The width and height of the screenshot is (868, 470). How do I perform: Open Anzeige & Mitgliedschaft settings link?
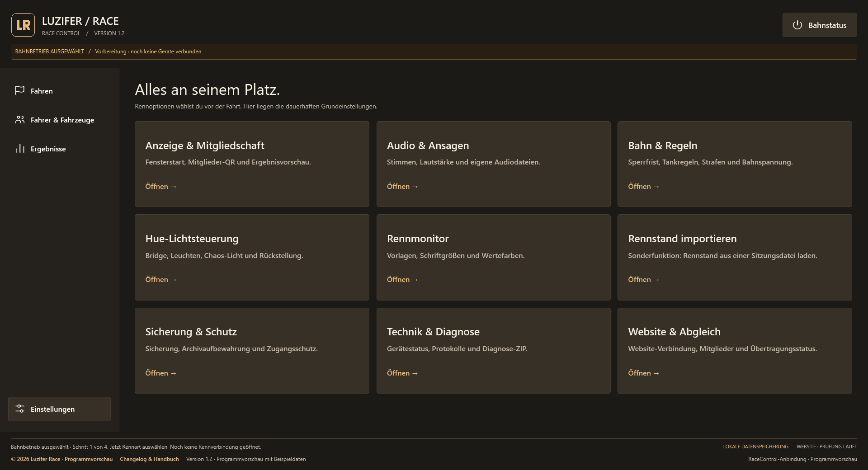[x=160, y=186]
